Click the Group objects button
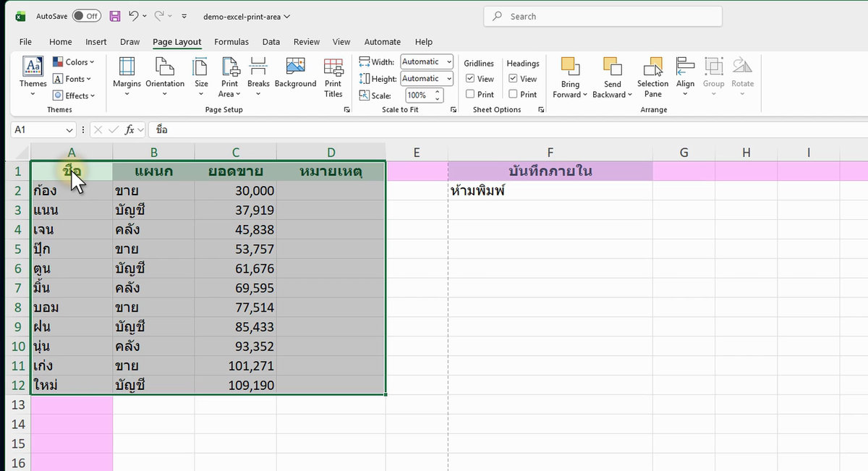Viewport: 868px width, 471px height. 713,77
